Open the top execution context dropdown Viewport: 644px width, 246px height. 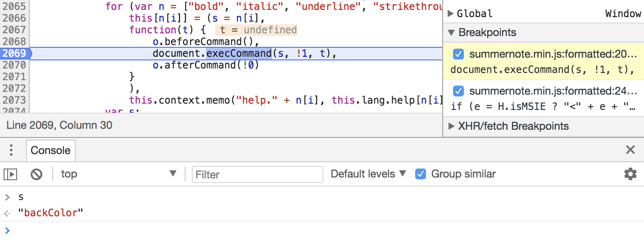119,174
